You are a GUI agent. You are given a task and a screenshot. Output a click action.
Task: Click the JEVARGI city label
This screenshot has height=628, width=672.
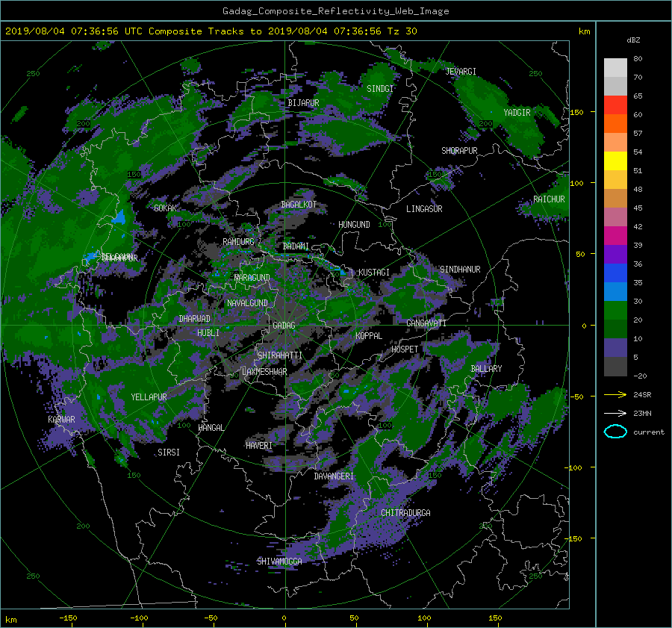point(461,72)
